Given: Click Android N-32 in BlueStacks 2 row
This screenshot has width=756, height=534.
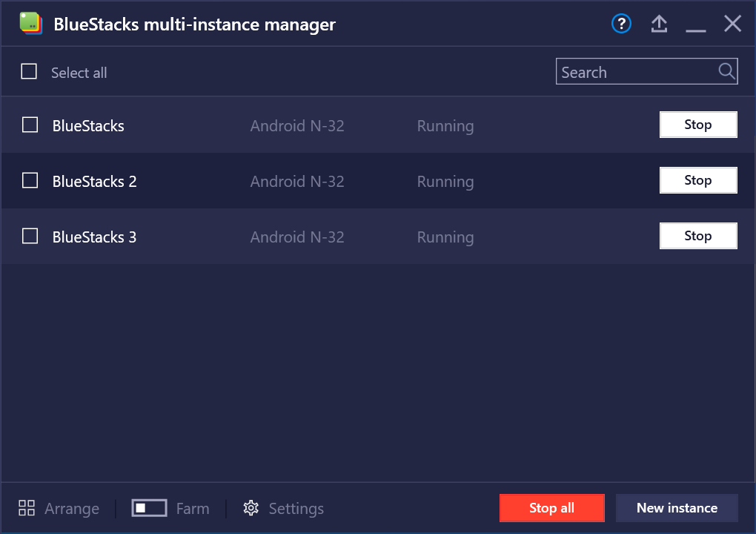Looking at the screenshot, I should (x=297, y=182).
